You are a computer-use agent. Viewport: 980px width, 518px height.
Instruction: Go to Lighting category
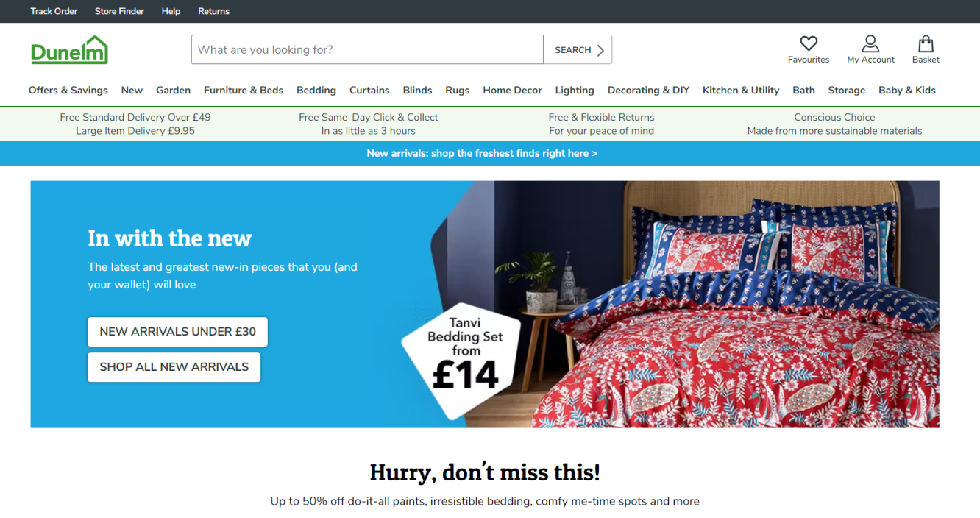[x=575, y=90]
